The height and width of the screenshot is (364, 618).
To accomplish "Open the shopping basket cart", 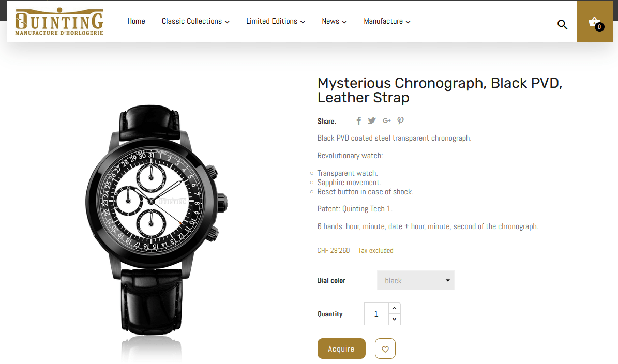I will pos(595,22).
